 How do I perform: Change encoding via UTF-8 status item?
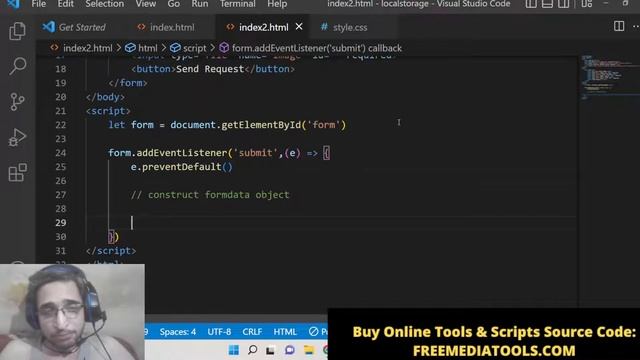tap(219, 332)
